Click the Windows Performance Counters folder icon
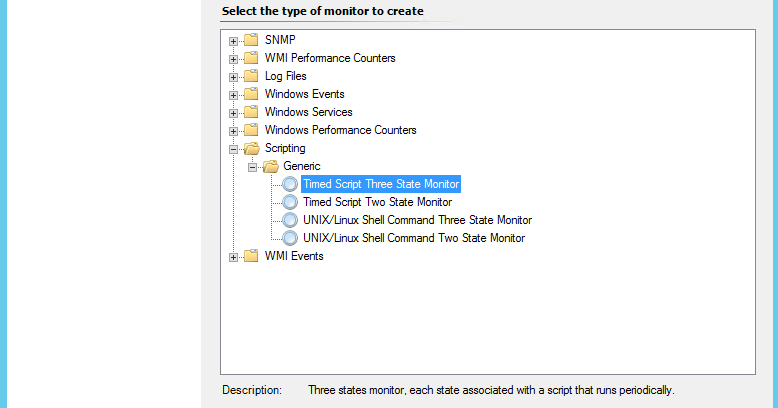 [x=252, y=130]
